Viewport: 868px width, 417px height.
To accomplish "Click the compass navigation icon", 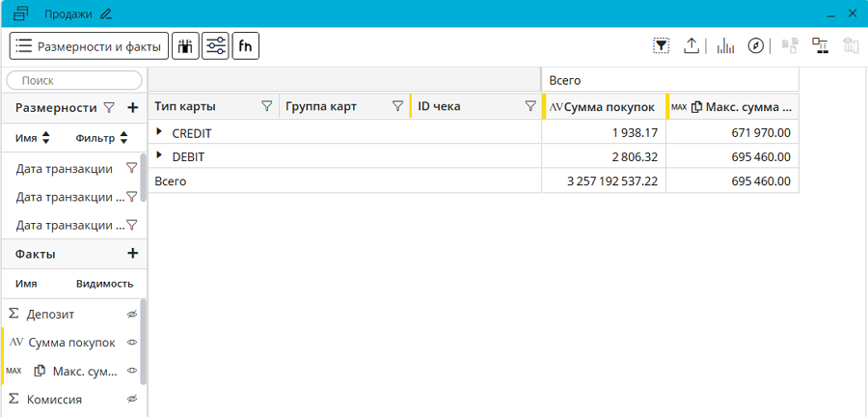I will pos(756,45).
